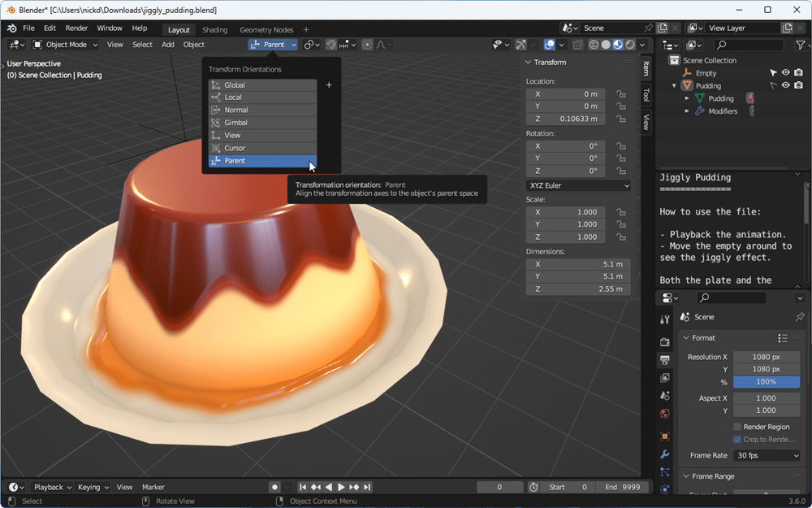
Task: Disable Pudding's camera render visibility toggle
Action: tap(797, 85)
